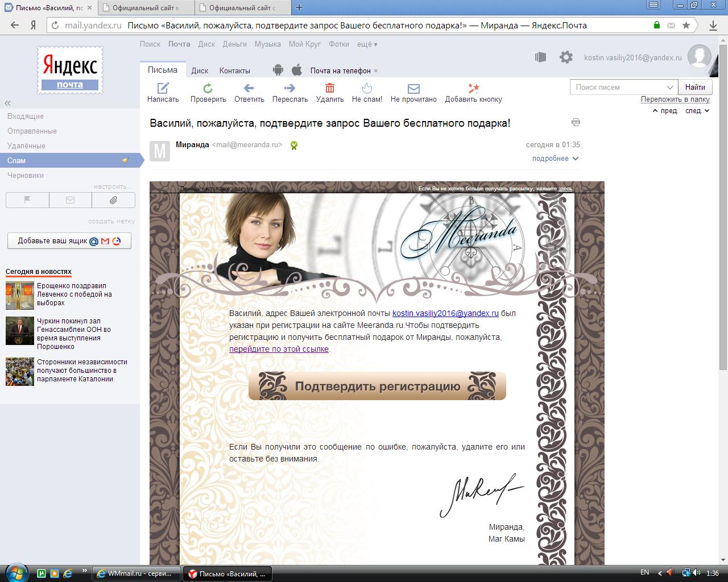Go to след. next message
728x582 pixels.
pyautogui.click(x=697, y=111)
